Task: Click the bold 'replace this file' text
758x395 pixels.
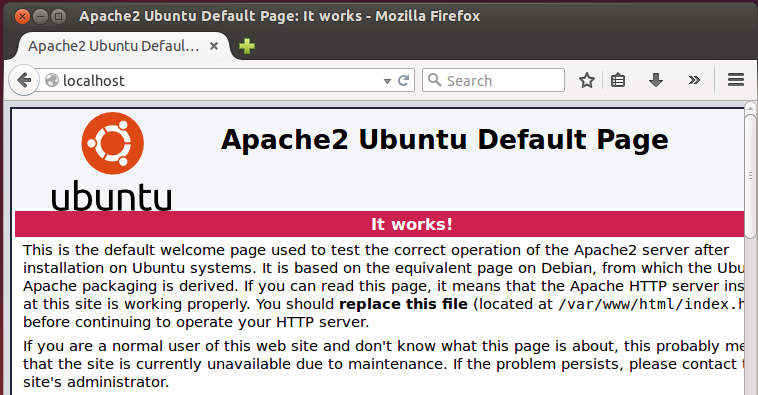Action: (x=403, y=304)
